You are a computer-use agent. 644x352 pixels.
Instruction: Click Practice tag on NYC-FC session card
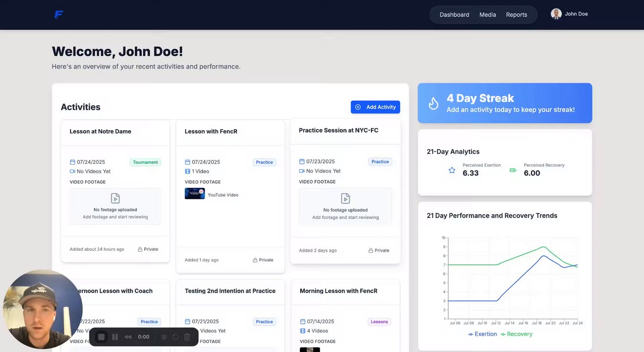(380, 162)
